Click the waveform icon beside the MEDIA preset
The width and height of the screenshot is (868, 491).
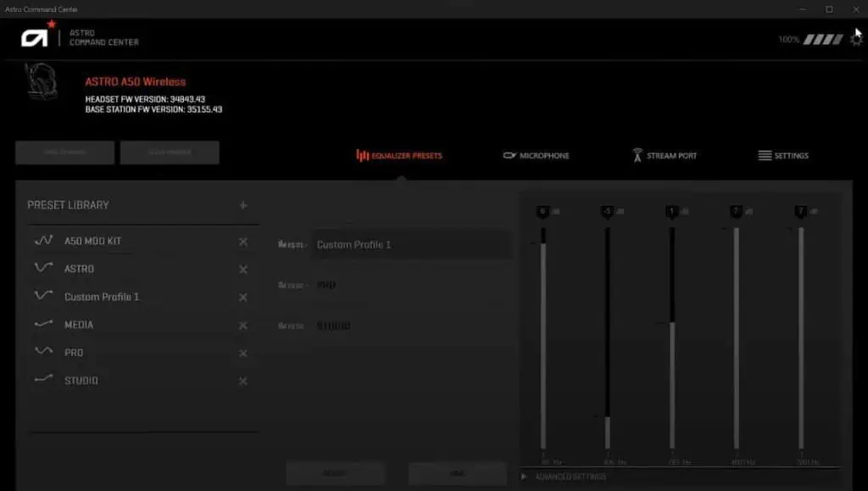click(x=44, y=324)
